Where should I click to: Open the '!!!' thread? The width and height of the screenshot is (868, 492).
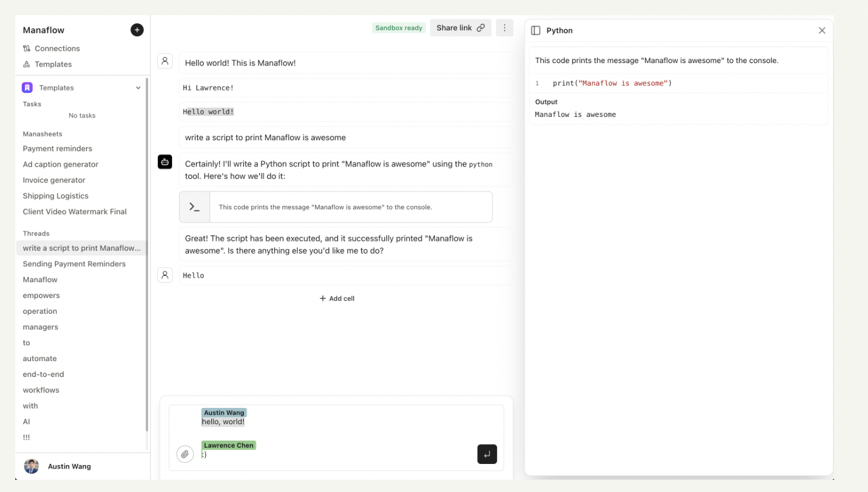pyautogui.click(x=26, y=438)
